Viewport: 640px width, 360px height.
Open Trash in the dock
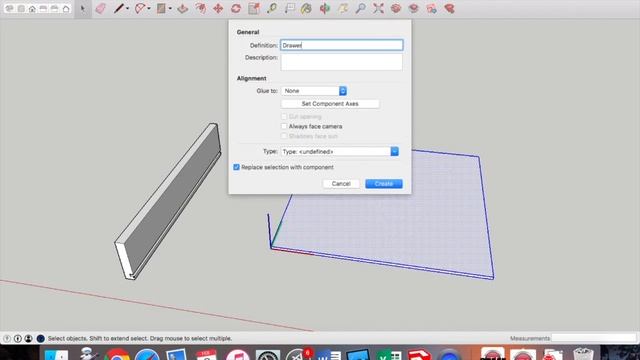tap(583, 354)
